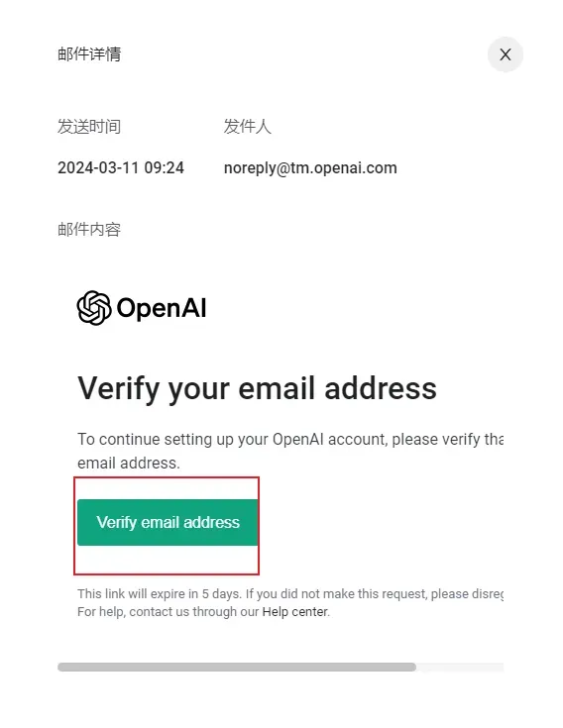Screen dimensions: 563x728
Task: Click the empty scrollbar track right of thumb
Action: [x=460, y=668]
